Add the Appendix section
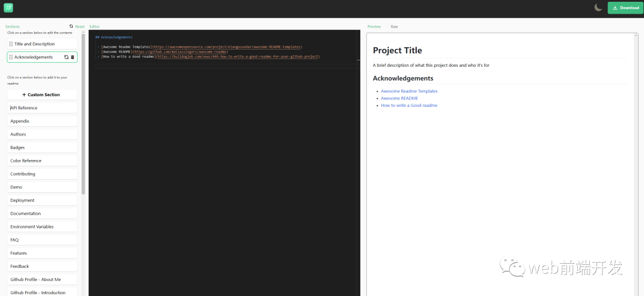 pos(42,121)
